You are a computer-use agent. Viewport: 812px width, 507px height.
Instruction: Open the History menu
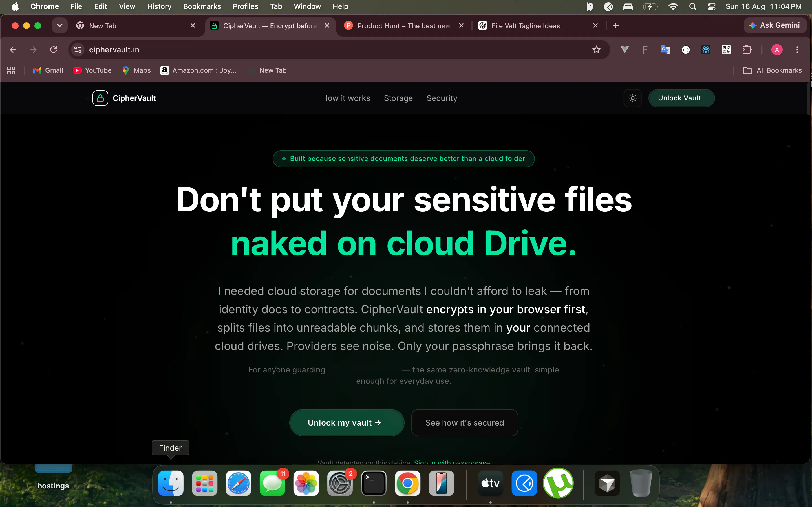[159, 6]
